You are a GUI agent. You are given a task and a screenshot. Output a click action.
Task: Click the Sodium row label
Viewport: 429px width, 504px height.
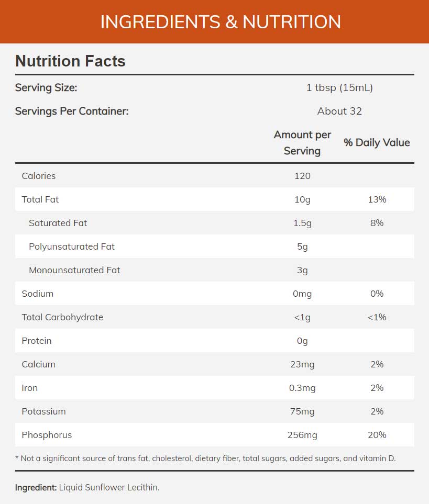37,294
